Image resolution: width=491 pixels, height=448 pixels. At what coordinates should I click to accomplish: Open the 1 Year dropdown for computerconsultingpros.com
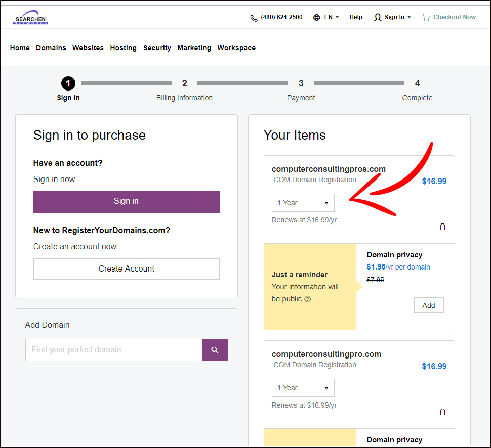tap(303, 203)
